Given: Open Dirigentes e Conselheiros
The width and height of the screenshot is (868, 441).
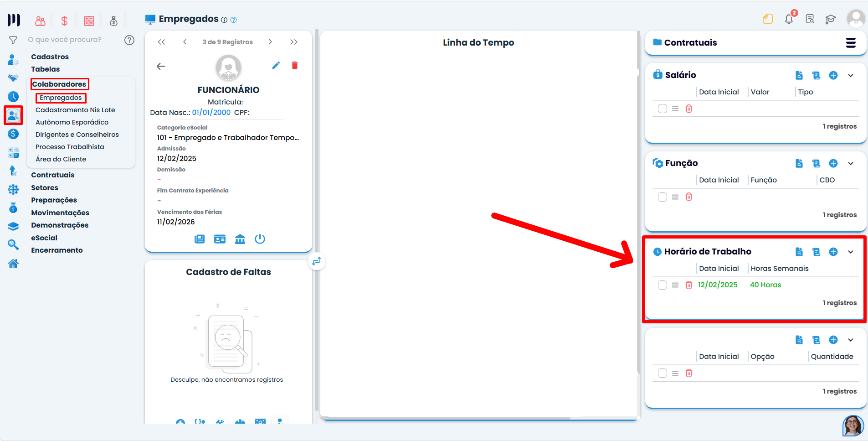Looking at the screenshot, I should click(x=77, y=135).
